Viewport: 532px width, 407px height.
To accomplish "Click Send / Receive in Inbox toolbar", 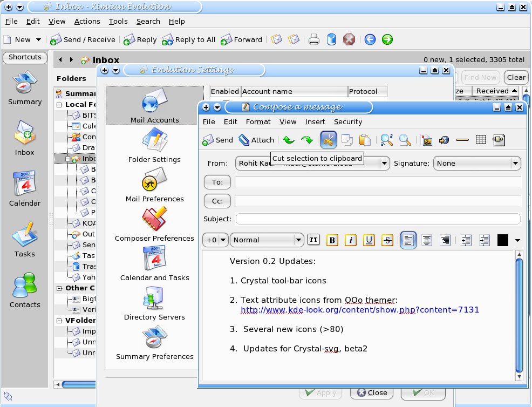I will (x=83, y=40).
